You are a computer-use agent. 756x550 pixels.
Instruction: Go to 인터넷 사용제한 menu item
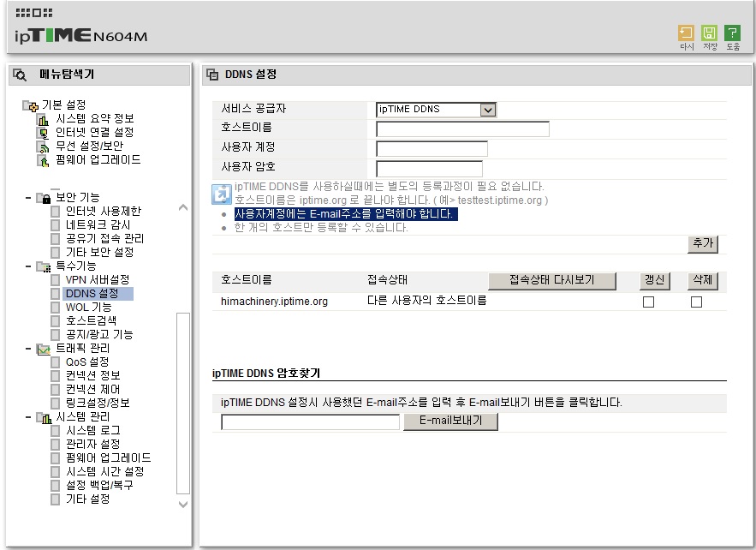point(104,212)
